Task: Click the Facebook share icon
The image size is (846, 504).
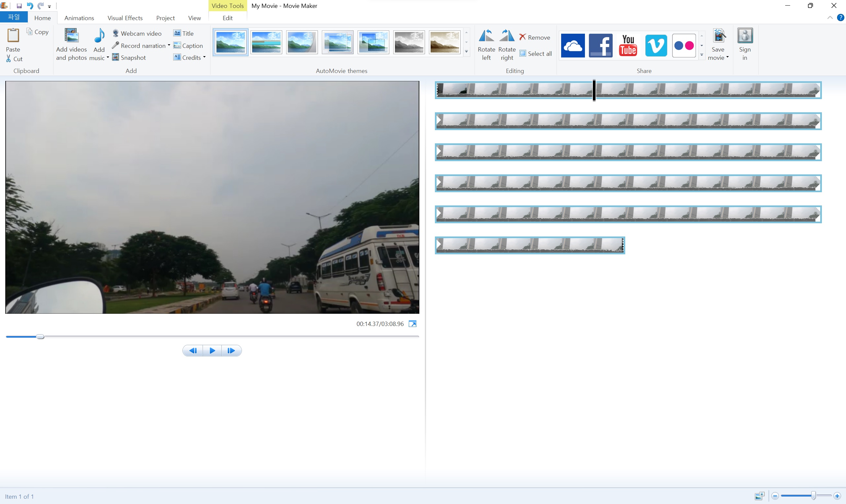Action: coord(600,45)
